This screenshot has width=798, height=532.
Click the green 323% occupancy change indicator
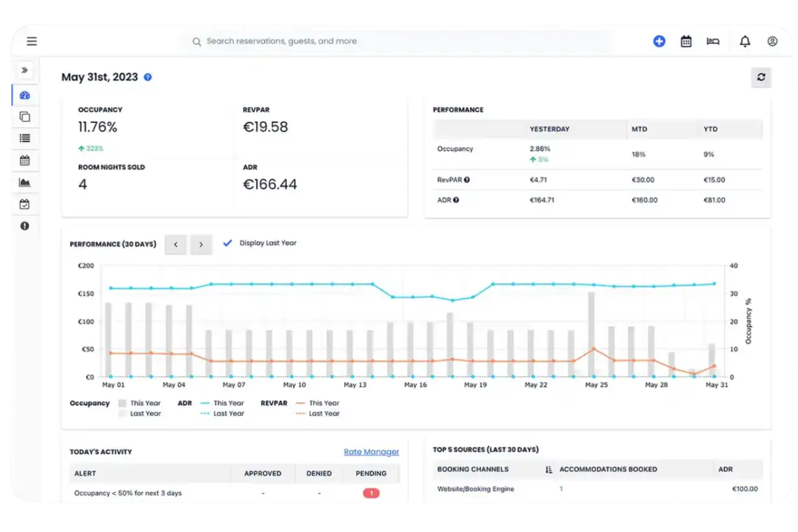pos(91,148)
